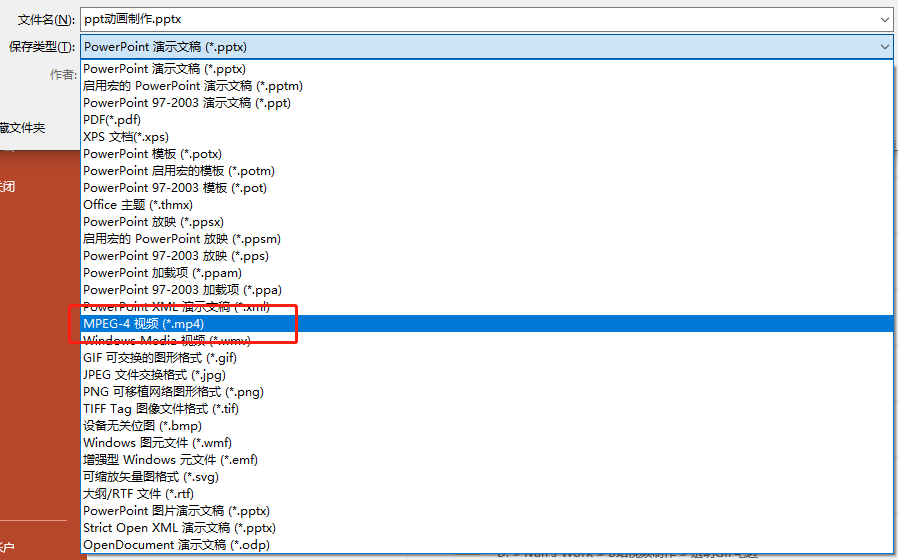The height and width of the screenshot is (560, 898).
Task: Choose PowerPoint 97-2003 放映 (*.pps)
Action: 487,256
